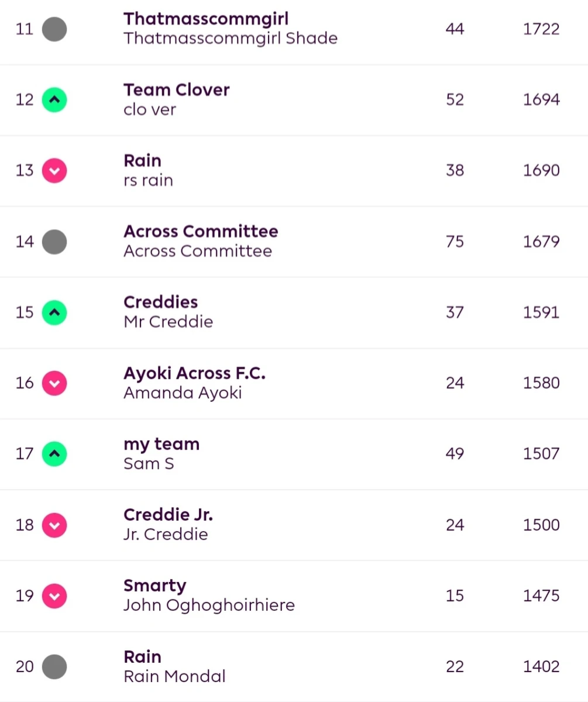Click the pink down arrow next to Smarty

(x=54, y=596)
